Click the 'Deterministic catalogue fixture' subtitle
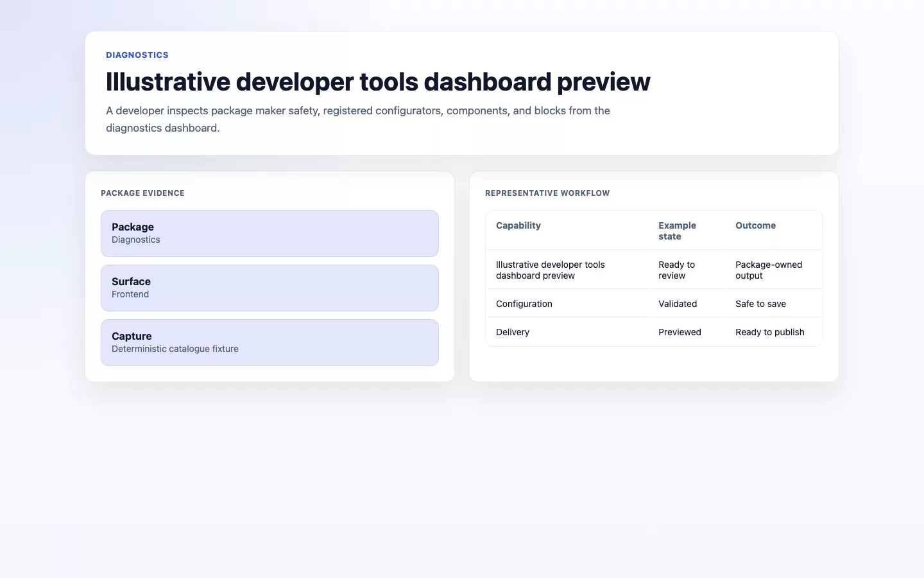Screen dimensions: 924x578 175,349
